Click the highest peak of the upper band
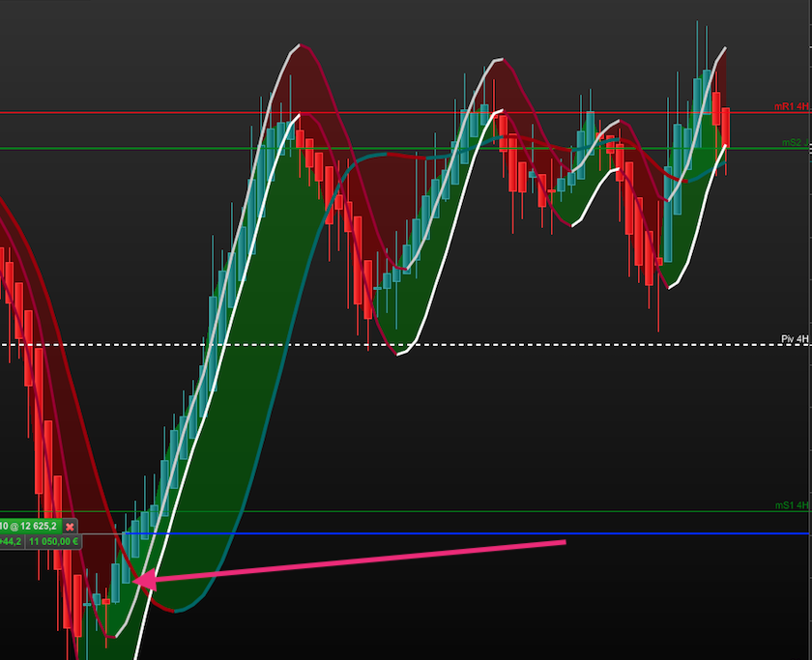The height and width of the screenshot is (660, 812). 300,45
